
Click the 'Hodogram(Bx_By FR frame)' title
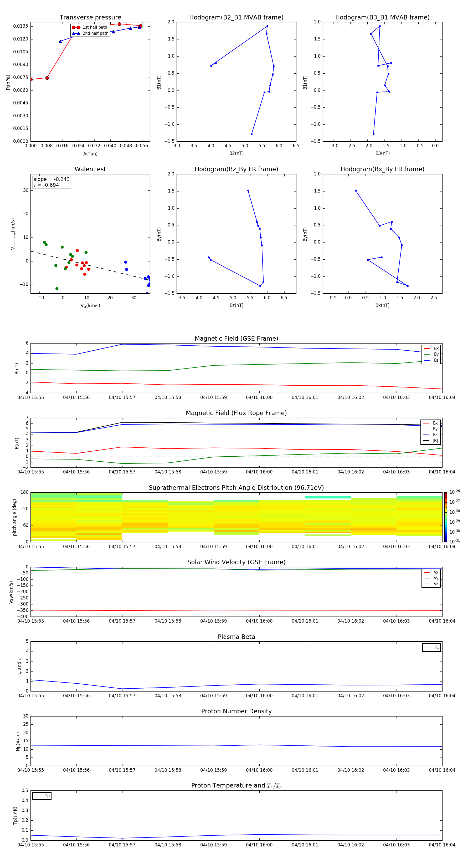382,169
